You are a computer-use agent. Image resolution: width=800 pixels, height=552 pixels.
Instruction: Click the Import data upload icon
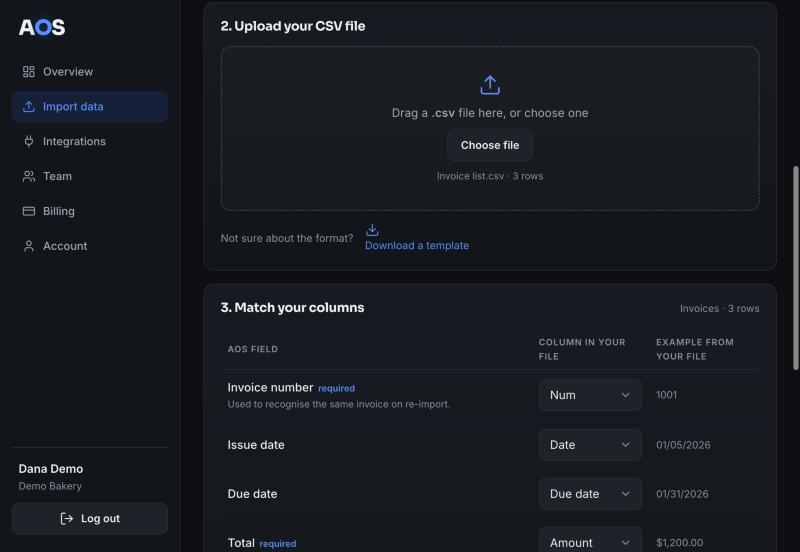[29, 106]
